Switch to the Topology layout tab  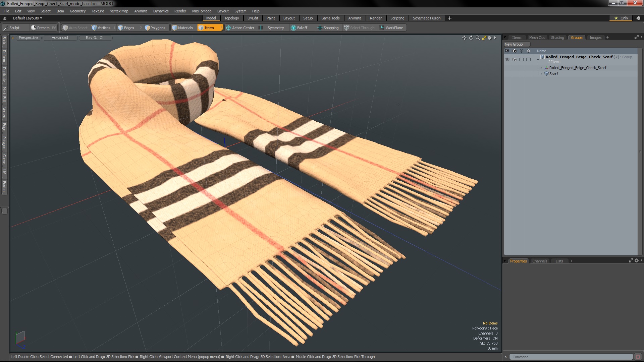(231, 18)
